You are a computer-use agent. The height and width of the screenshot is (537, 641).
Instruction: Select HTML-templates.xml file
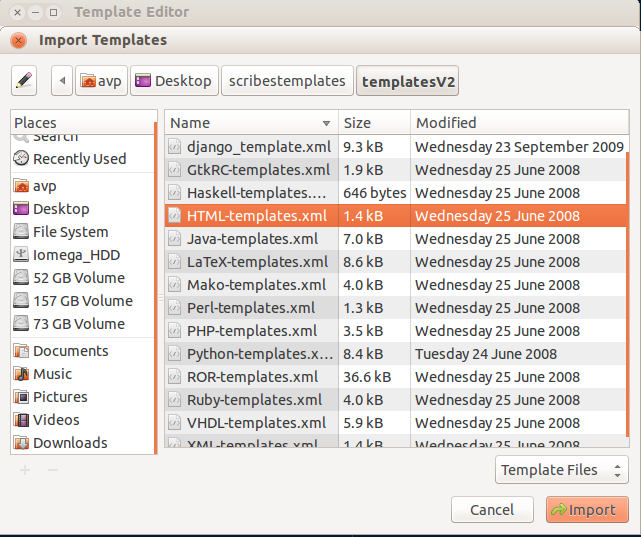[x=395, y=215]
